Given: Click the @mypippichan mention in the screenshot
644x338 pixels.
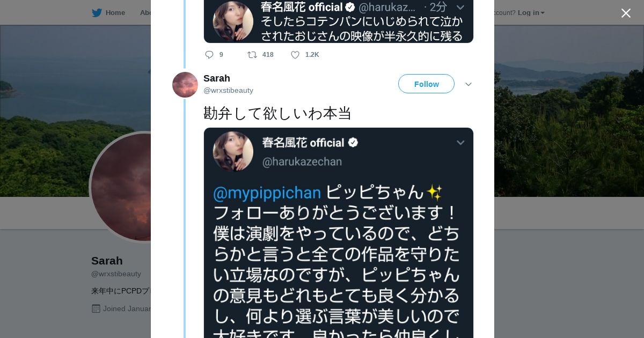Looking at the screenshot, I should pos(267,193).
